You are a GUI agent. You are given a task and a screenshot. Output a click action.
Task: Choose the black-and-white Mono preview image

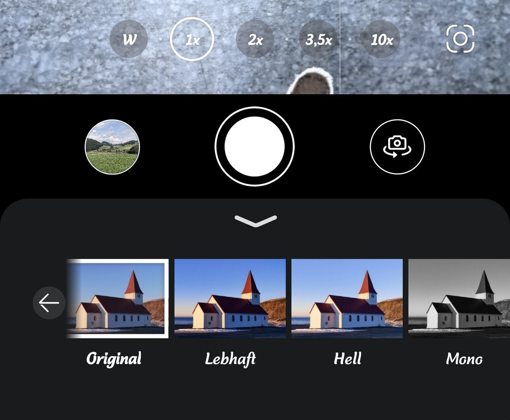459,299
